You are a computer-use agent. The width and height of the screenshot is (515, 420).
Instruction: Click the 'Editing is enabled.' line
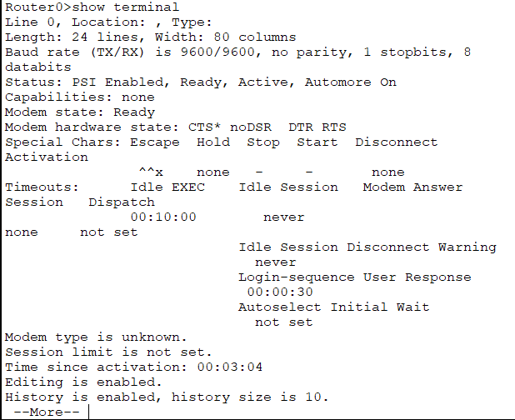point(83,382)
